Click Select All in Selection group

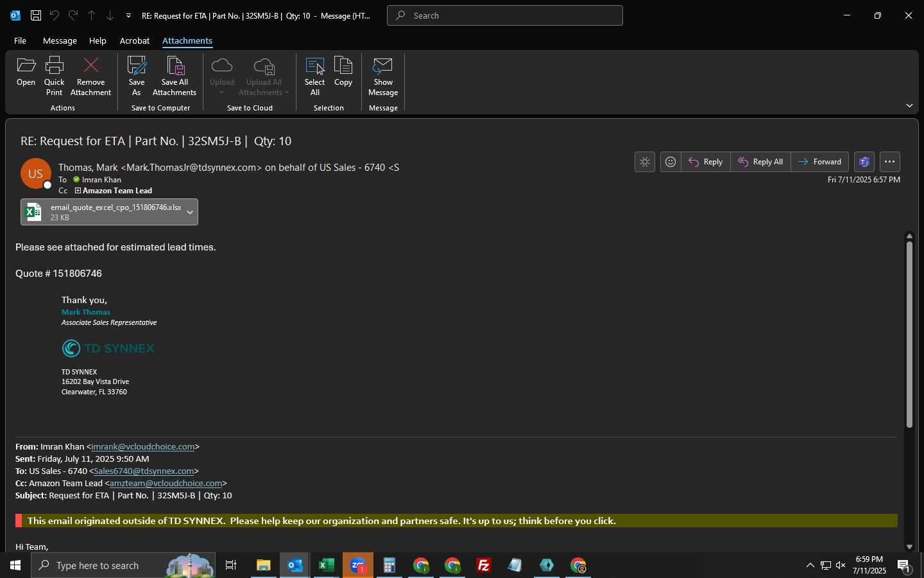(x=315, y=76)
